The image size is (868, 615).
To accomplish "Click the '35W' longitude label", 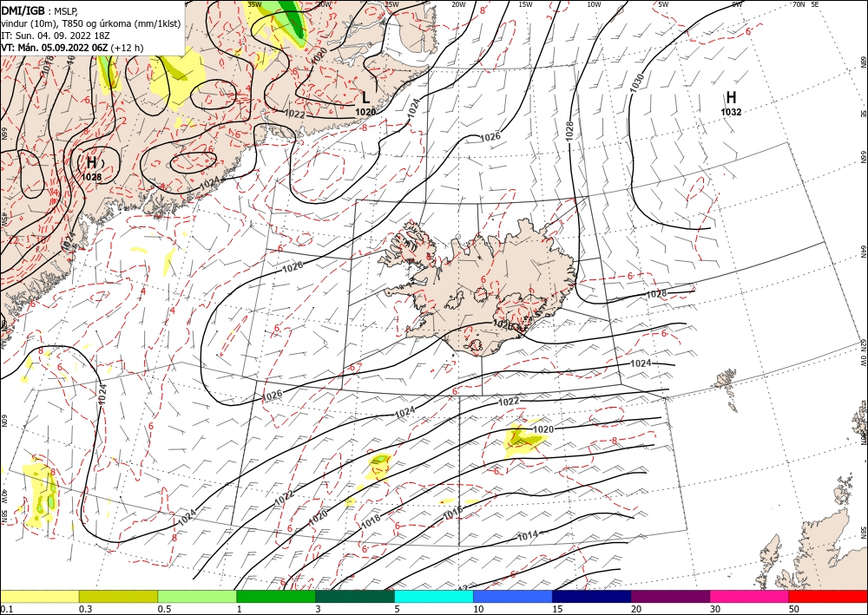I will coord(254,4).
